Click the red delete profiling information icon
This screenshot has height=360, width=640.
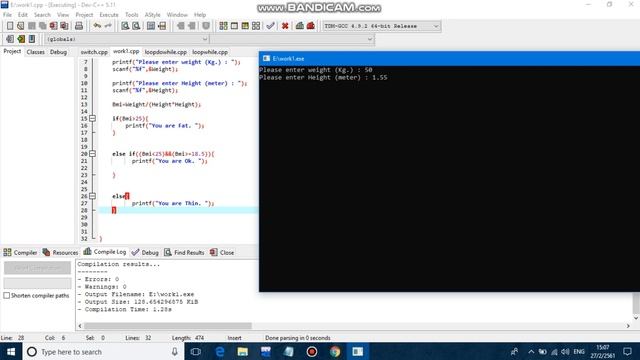[x=311, y=26]
